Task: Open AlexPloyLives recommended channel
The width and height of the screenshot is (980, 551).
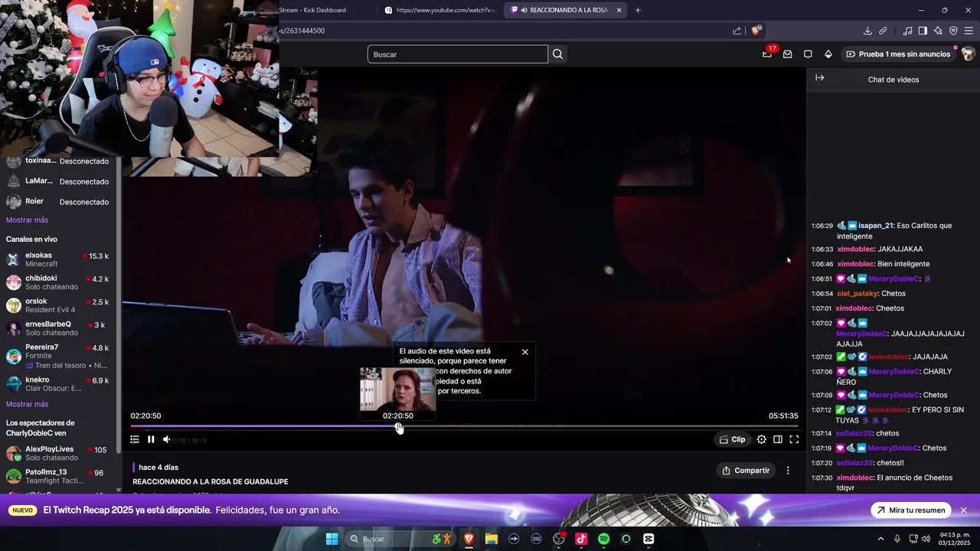Action: tap(59, 453)
